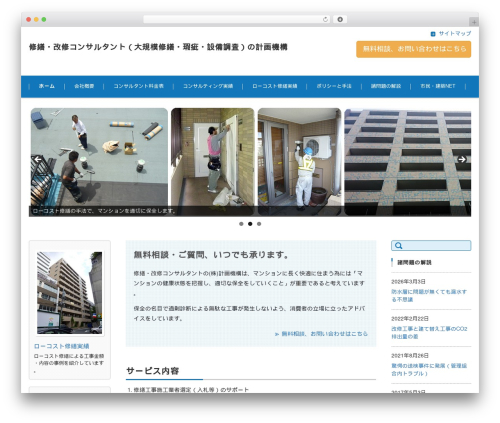Open the サイトマップ link
500x423 pixels.
point(455,34)
